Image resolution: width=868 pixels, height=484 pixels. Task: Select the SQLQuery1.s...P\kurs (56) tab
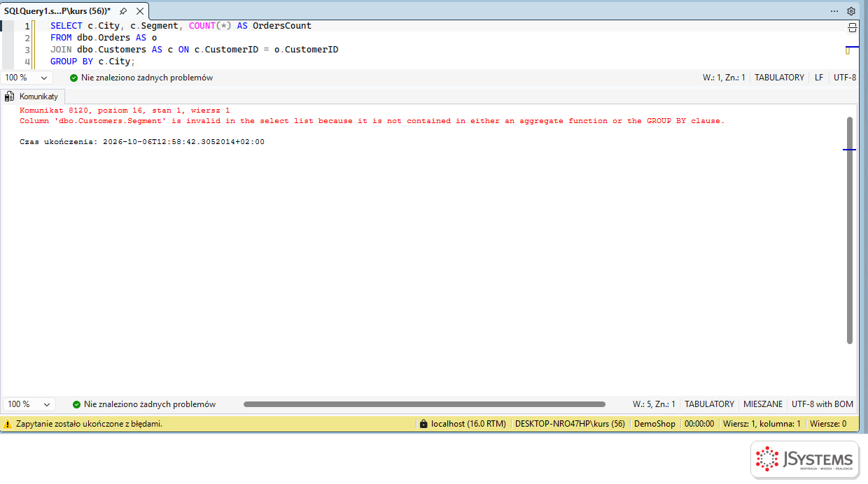click(x=57, y=11)
